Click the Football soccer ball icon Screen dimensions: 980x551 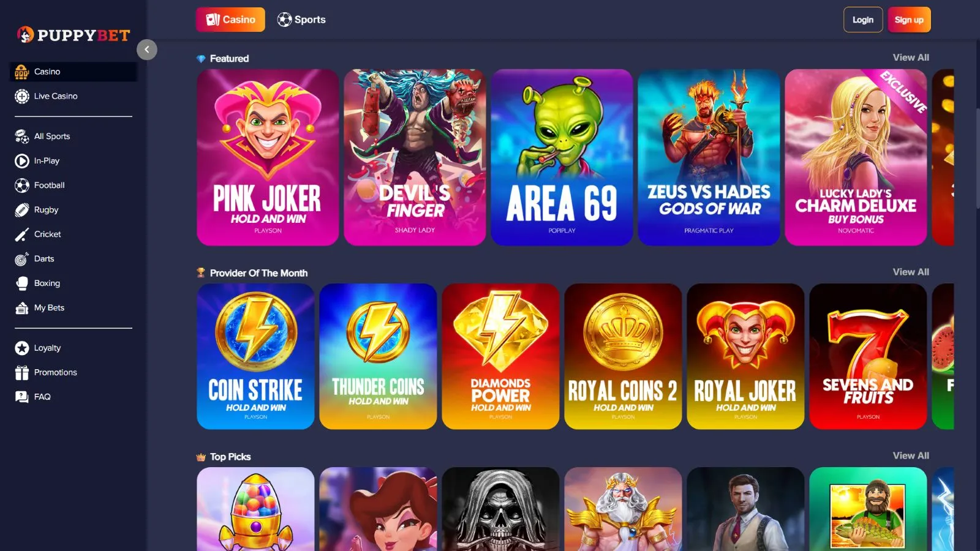(22, 186)
